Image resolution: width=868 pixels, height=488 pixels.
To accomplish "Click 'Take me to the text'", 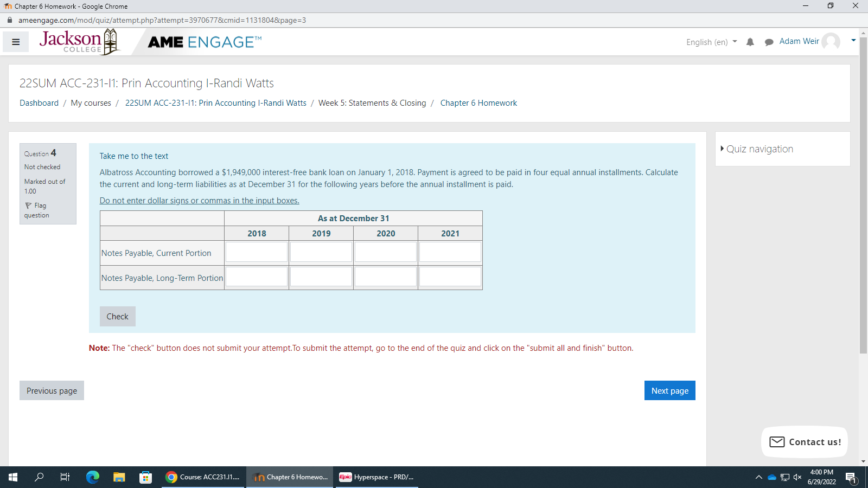I will click(x=134, y=156).
